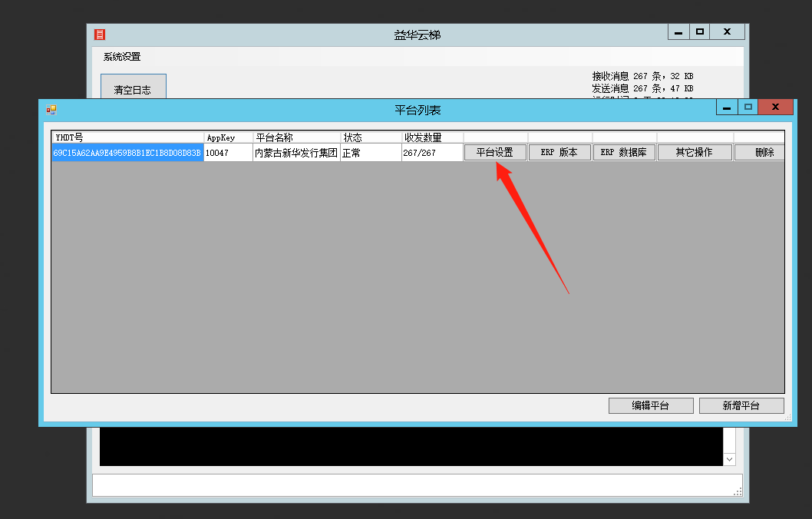This screenshot has height=519, width=812.
Task: Click the log area scroll down arrow
Action: tap(729, 458)
